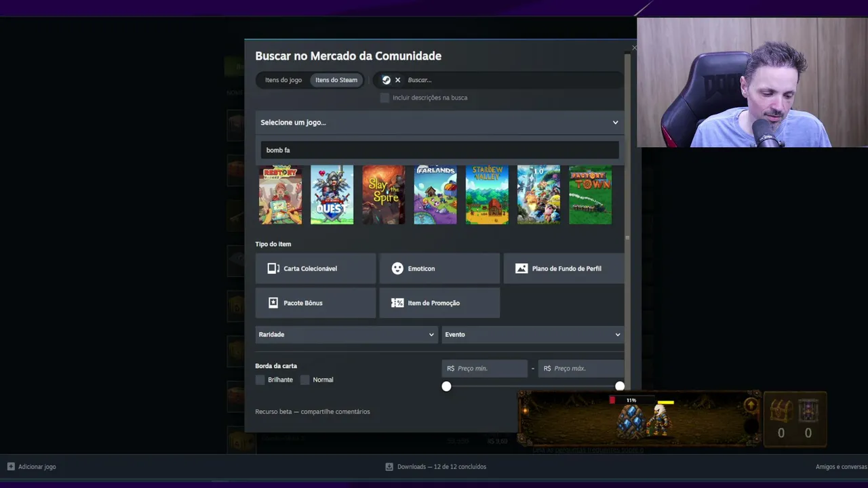This screenshot has width=868, height=488.
Task: Open the Evento dropdown
Action: pyautogui.click(x=532, y=335)
